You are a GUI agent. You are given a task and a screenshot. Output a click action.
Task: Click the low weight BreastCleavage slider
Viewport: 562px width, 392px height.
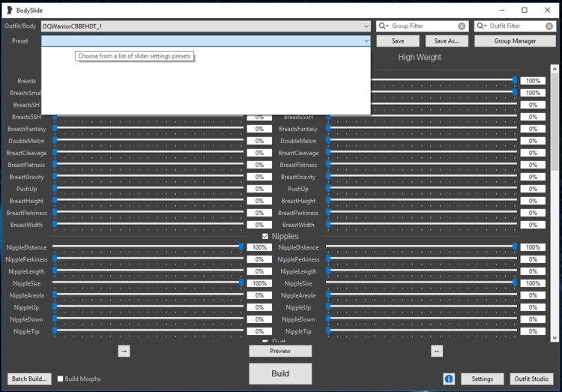coord(148,152)
